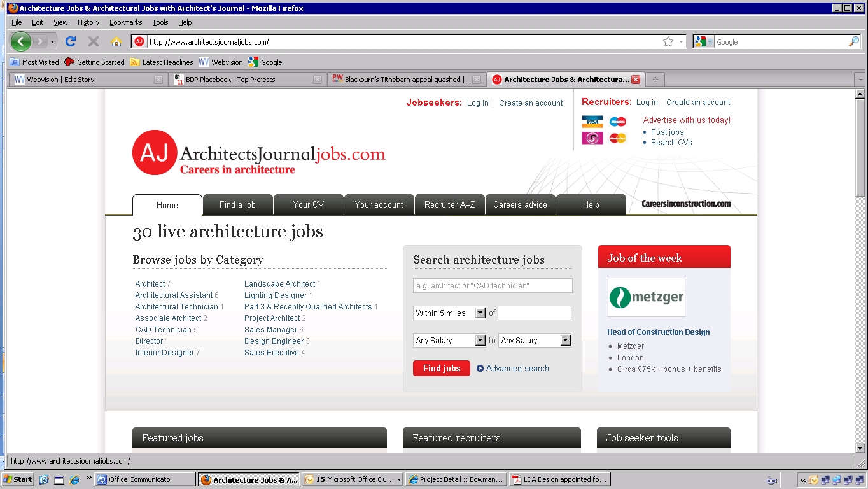This screenshot has height=489, width=868.
Task: Browse Sales Executive jobs category
Action: click(x=271, y=352)
